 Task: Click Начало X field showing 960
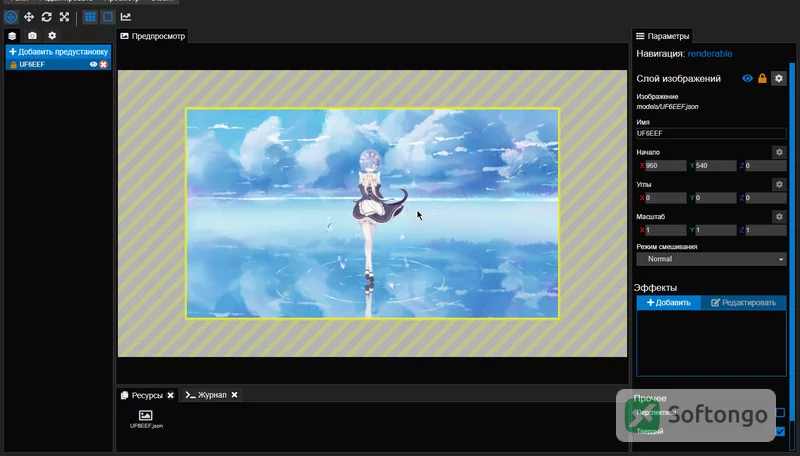pyautogui.click(x=665, y=166)
